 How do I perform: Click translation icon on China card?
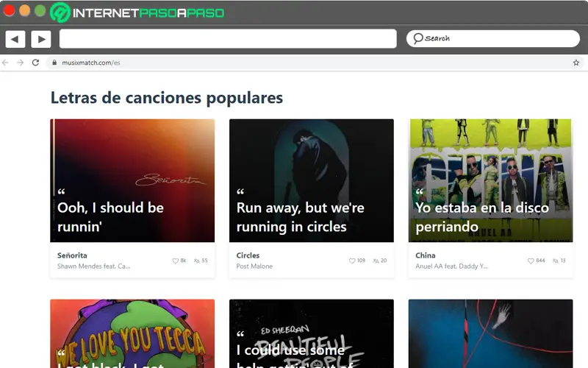[x=556, y=261]
